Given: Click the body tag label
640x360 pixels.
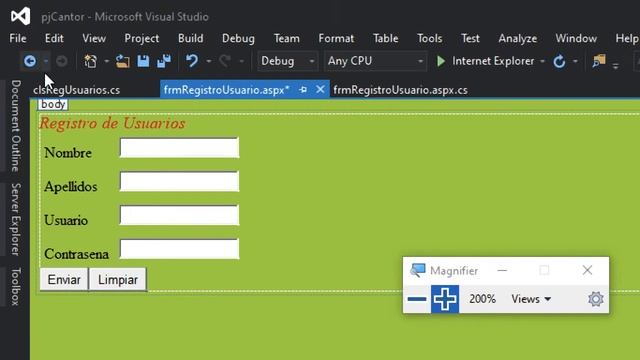Looking at the screenshot, I should [53, 104].
